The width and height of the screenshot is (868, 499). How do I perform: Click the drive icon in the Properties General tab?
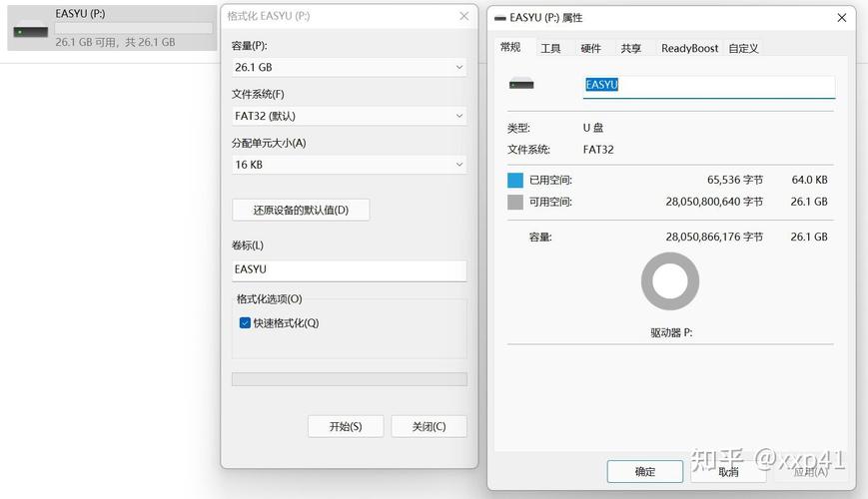pos(521,84)
